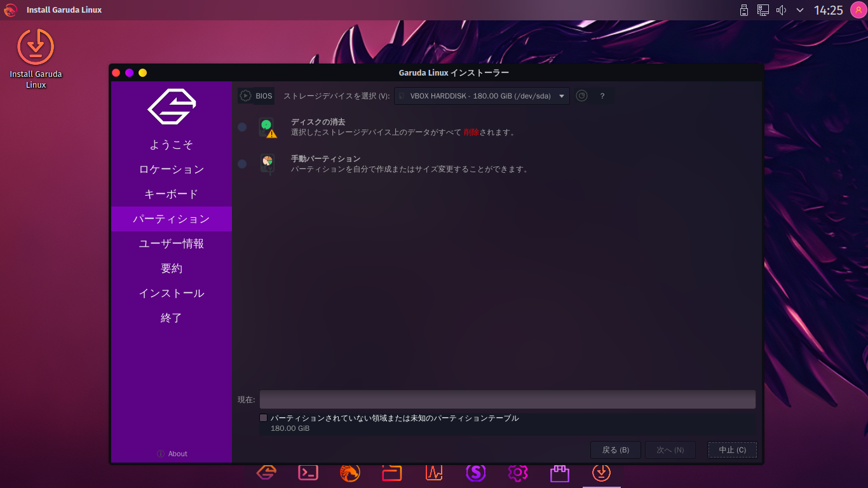Open the pink user account icon
The height and width of the screenshot is (488, 868).
pos(858,10)
